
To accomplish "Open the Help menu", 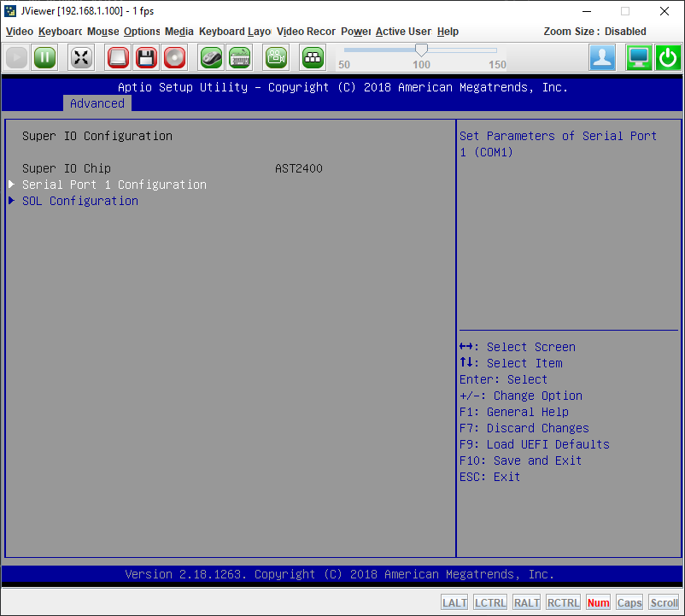I will [448, 32].
